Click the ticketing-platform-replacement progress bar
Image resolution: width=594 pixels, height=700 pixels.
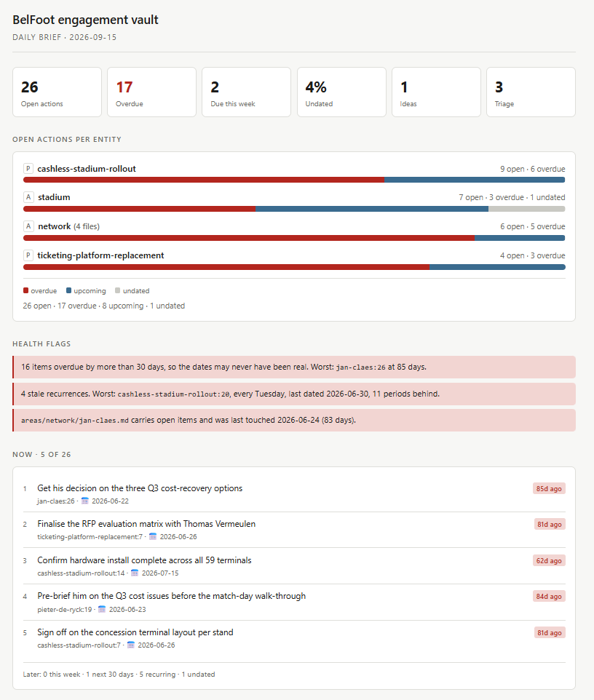294,267
